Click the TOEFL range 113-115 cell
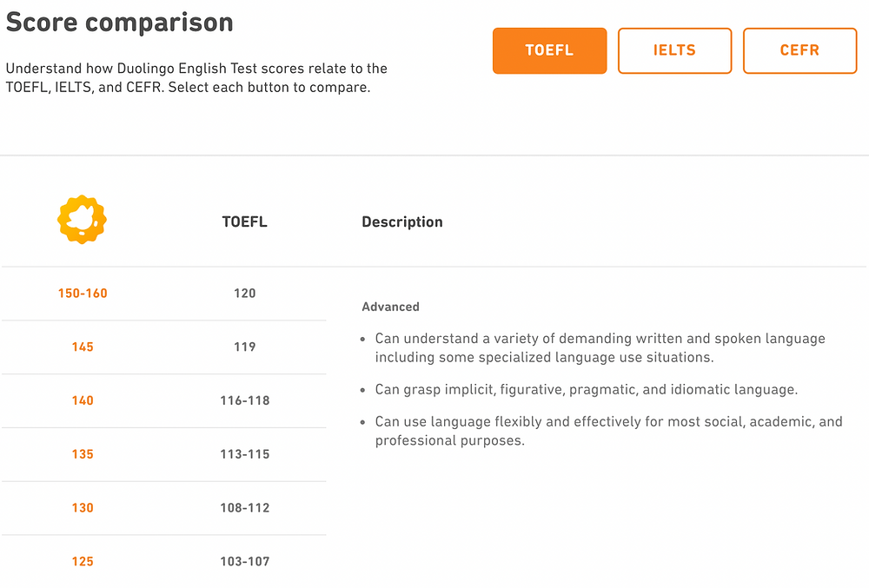869x588 pixels. click(x=244, y=454)
